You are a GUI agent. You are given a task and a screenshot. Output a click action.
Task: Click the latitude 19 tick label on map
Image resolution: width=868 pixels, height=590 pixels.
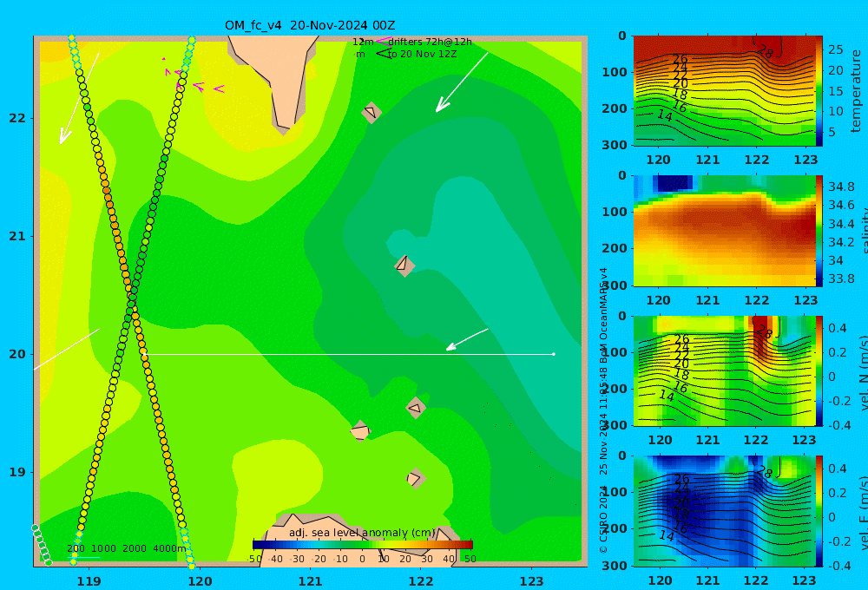17,472
